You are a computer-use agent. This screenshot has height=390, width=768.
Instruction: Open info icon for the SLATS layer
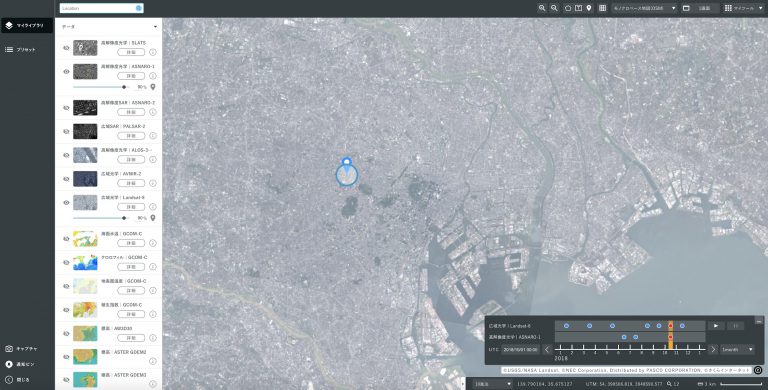[x=153, y=52]
